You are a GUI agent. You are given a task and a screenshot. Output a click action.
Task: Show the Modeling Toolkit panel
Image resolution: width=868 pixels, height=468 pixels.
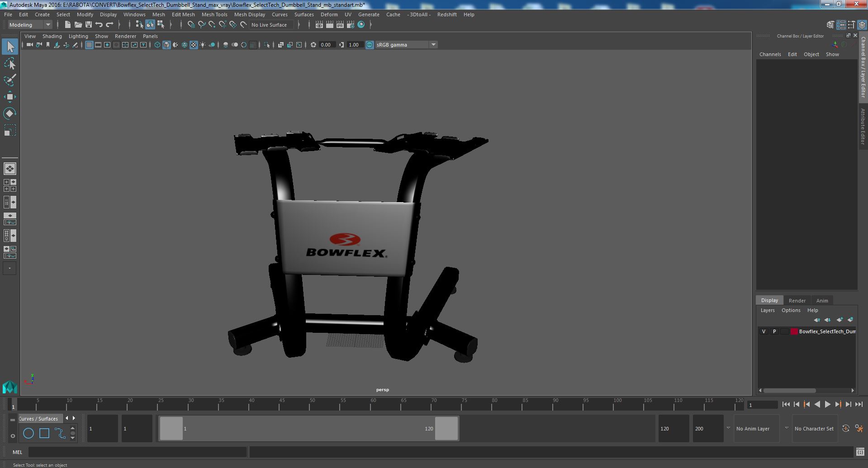click(x=830, y=25)
